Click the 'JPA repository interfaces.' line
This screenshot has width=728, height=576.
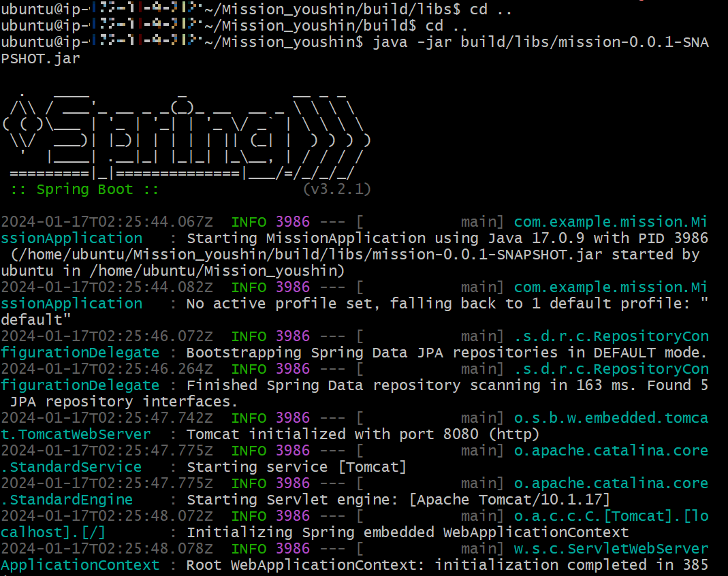tap(124, 402)
